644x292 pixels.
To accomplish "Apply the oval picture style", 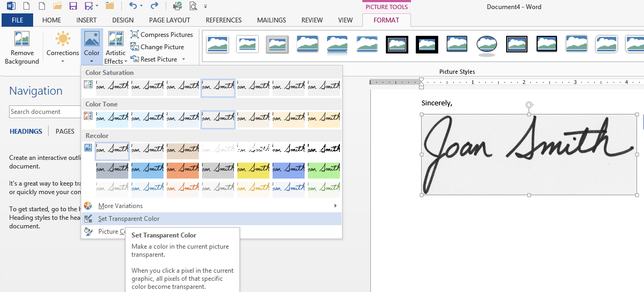I will (x=487, y=44).
